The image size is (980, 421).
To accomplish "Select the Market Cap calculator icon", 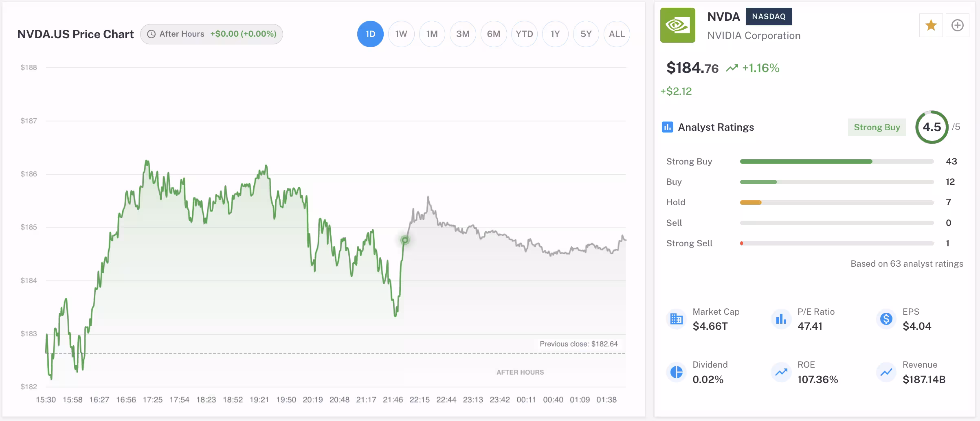I will tap(676, 319).
